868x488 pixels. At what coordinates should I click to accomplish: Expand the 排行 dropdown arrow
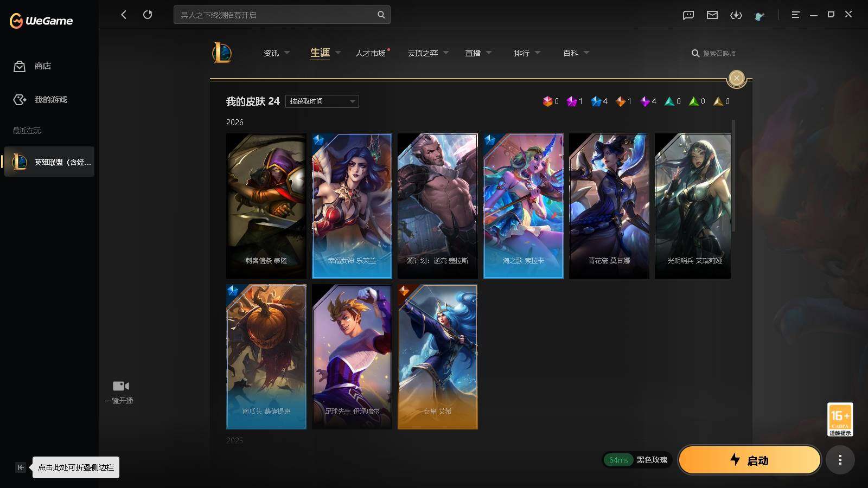click(x=538, y=53)
